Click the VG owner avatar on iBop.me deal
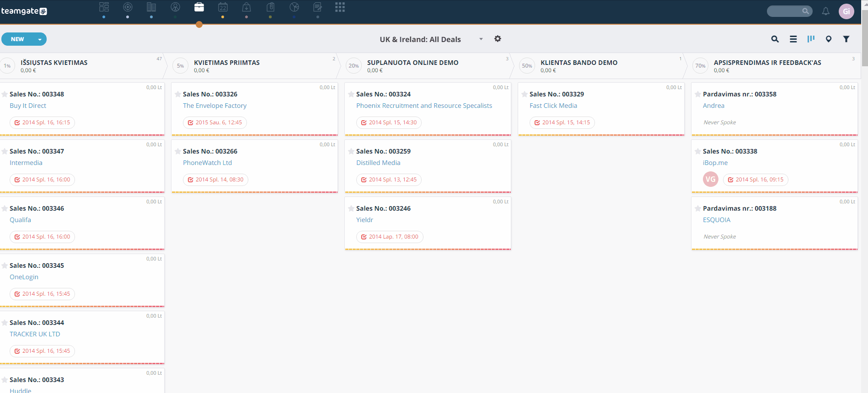Image resolution: width=868 pixels, height=393 pixels. click(710, 179)
